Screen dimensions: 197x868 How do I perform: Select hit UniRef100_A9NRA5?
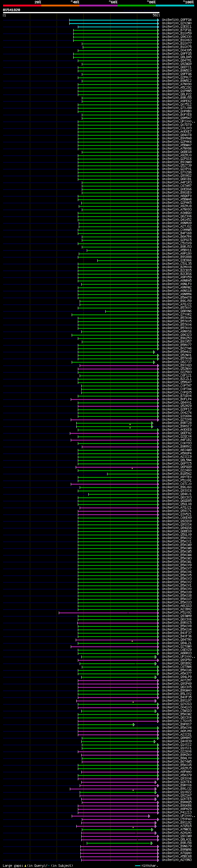tap(176, 281)
